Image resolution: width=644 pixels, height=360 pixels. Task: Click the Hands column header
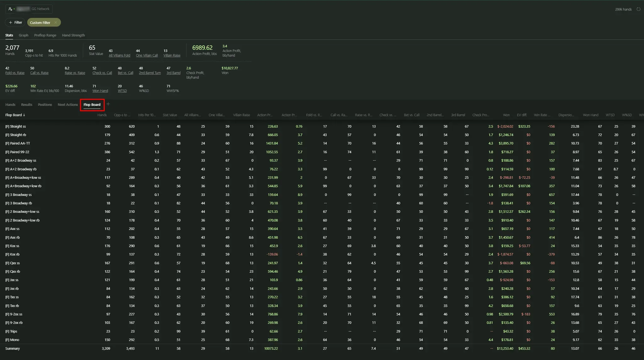[x=102, y=115]
